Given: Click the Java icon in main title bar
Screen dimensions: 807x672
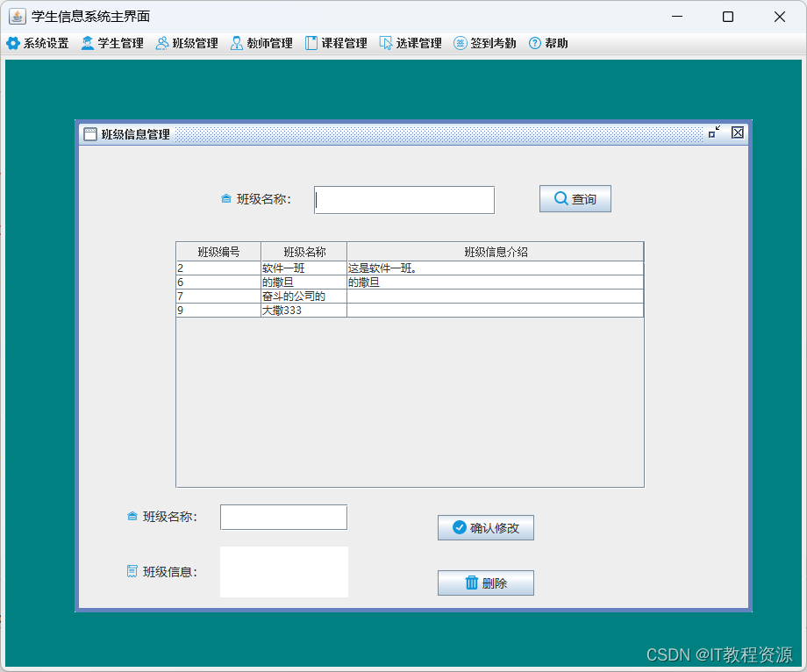Looking at the screenshot, I should [17, 17].
